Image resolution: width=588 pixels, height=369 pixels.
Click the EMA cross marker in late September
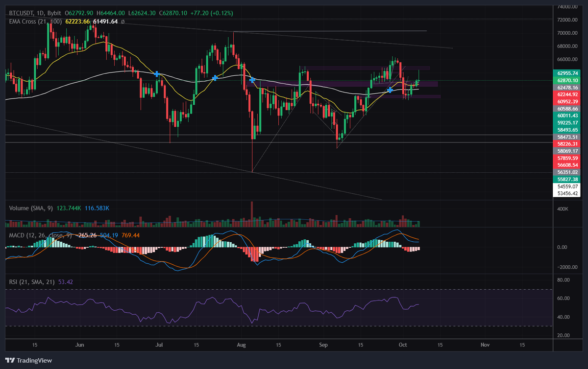(390, 90)
